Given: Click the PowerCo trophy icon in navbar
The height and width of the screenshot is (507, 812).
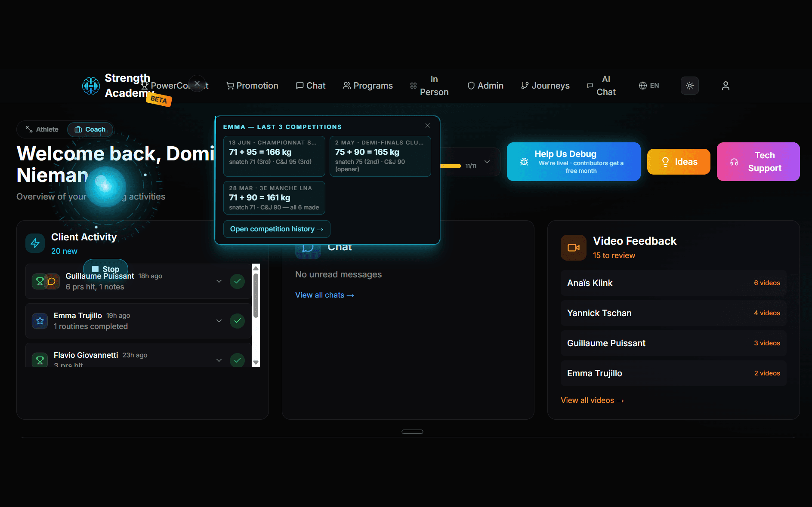Looking at the screenshot, I should [145, 86].
